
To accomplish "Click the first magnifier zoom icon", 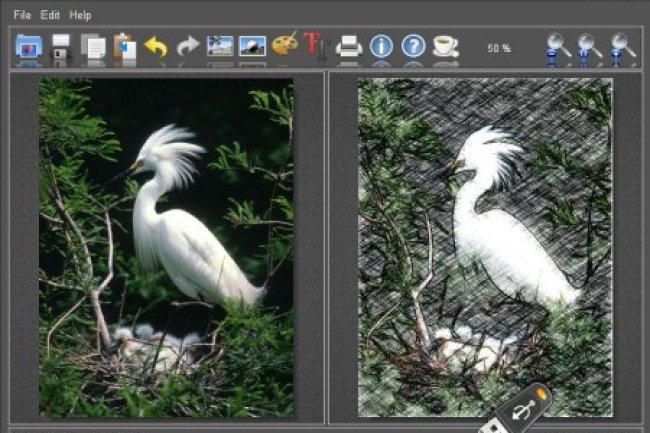I will coord(558,47).
